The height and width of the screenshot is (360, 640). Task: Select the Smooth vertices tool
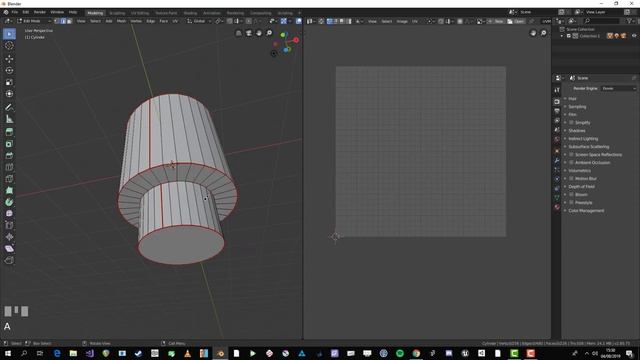[9, 213]
